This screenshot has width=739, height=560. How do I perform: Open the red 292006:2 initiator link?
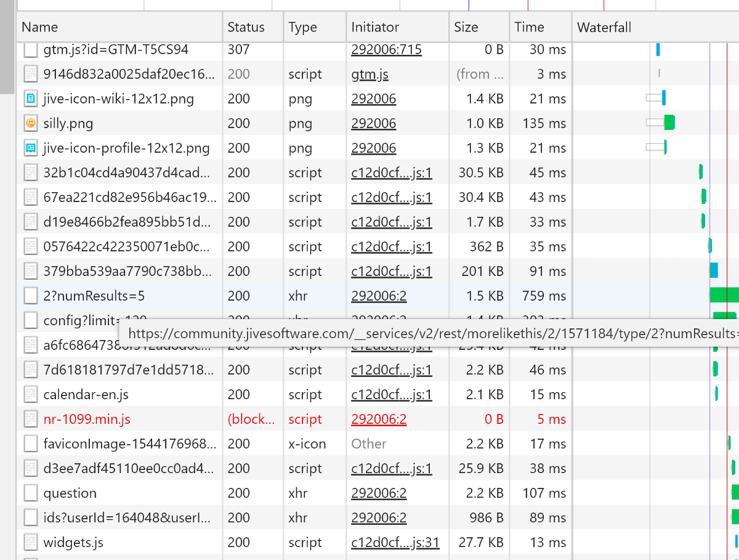click(x=379, y=419)
